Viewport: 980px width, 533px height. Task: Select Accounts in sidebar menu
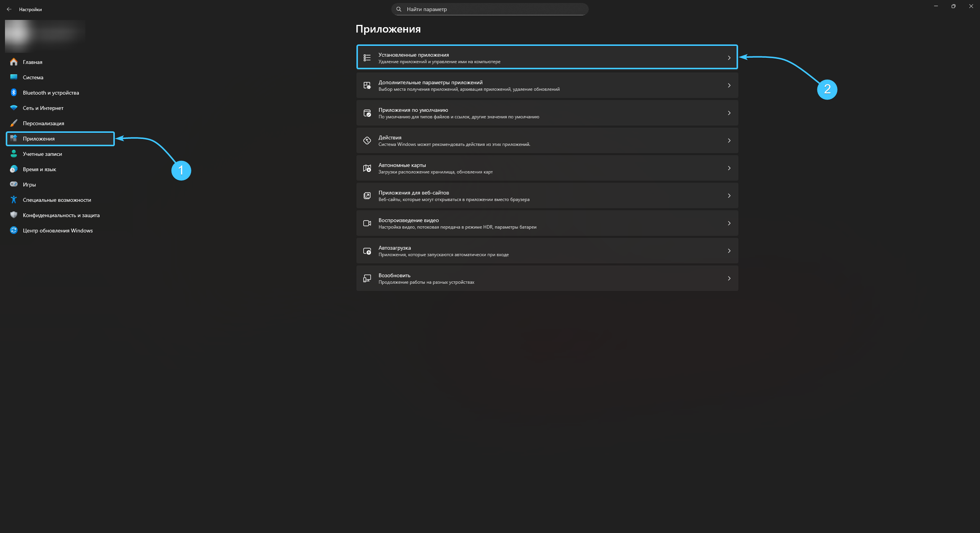42,154
